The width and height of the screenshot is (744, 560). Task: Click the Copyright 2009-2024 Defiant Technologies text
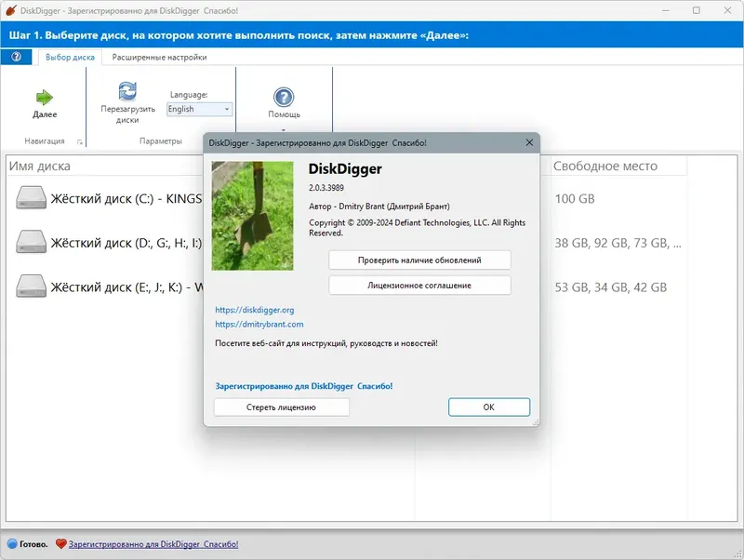coord(417,227)
